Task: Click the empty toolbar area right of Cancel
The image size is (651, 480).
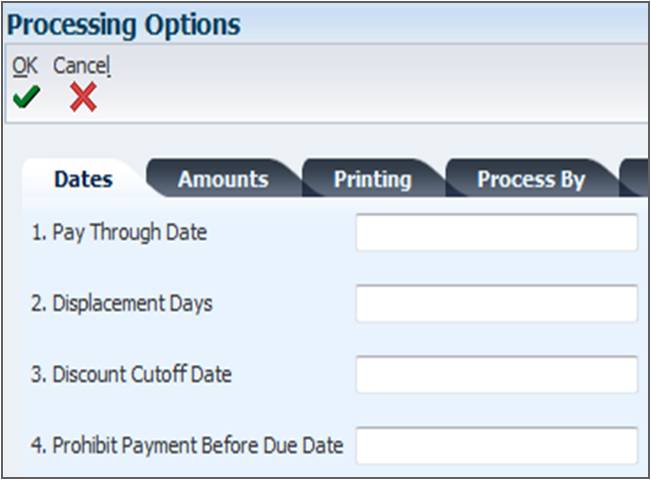Action: tap(374, 83)
